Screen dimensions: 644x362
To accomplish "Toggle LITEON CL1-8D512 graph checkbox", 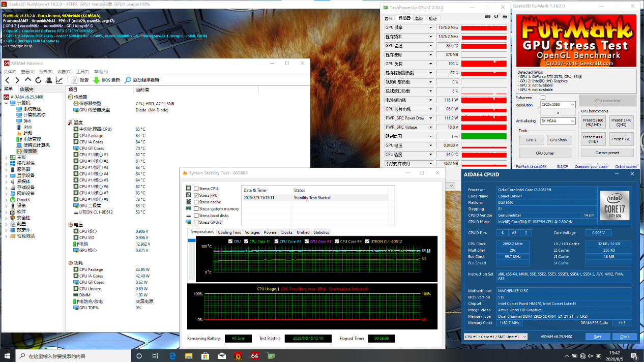I will pyautogui.click(x=368, y=242).
